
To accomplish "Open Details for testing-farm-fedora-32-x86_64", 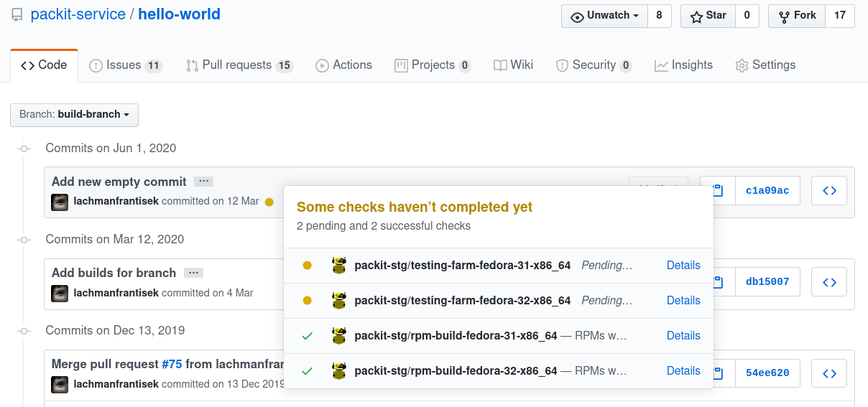I will tap(683, 301).
